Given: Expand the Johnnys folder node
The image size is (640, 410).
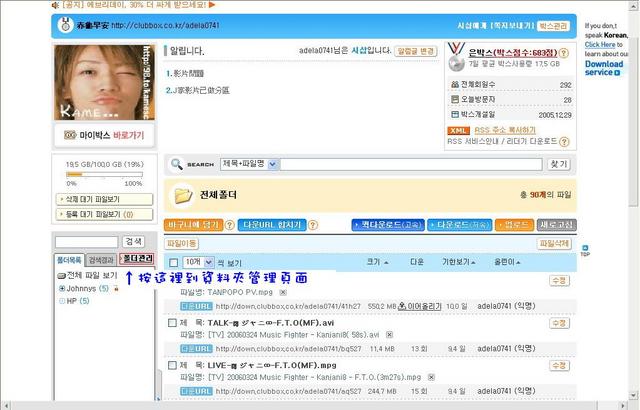Looking at the screenshot, I should pos(62,289).
